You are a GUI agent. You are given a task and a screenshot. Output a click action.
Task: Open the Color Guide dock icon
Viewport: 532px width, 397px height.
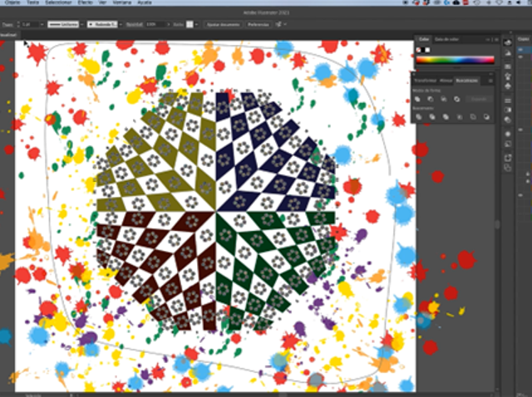[508, 53]
